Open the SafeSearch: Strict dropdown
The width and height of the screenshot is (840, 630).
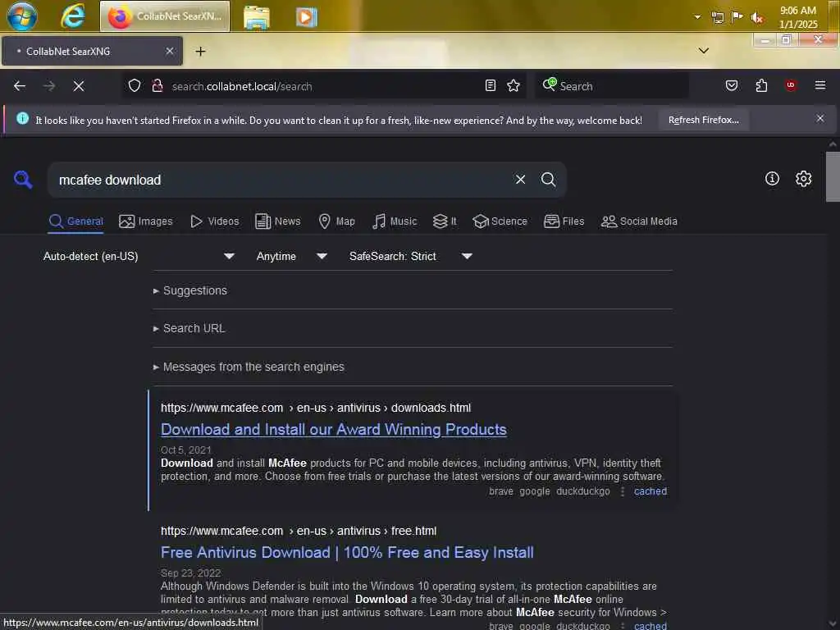pyautogui.click(x=410, y=256)
